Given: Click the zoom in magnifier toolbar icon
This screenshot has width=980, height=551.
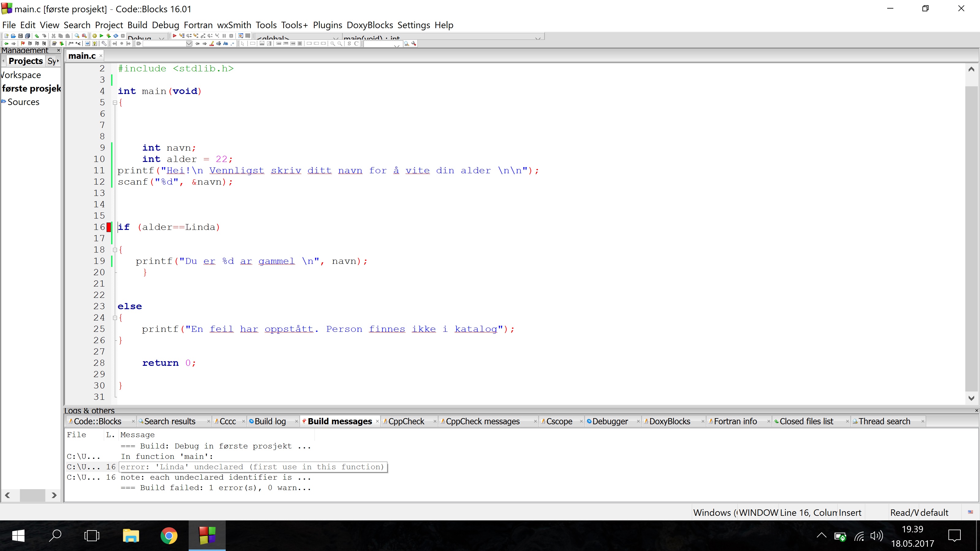Looking at the screenshot, I should (x=333, y=44).
